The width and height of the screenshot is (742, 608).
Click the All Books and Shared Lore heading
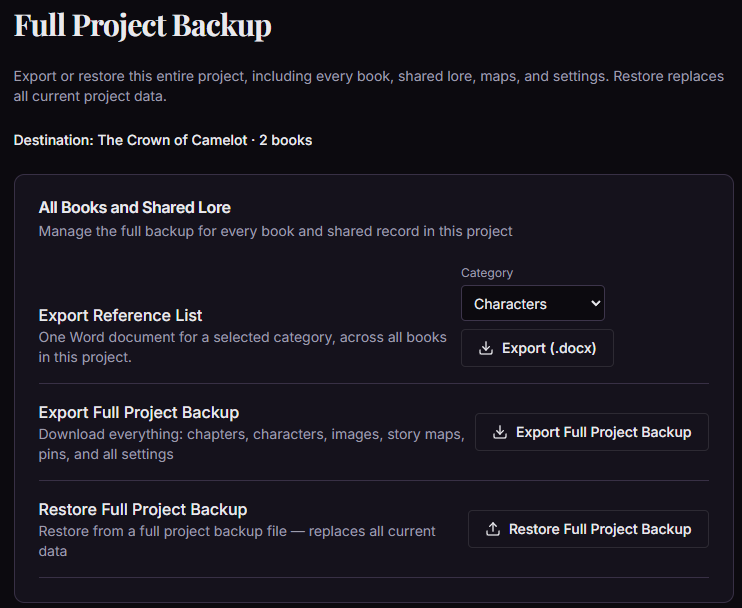pyautogui.click(x=134, y=207)
